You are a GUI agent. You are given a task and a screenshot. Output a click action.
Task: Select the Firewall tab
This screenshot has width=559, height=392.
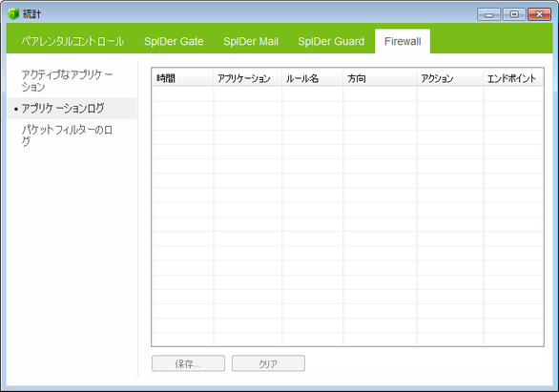(403, 41)
